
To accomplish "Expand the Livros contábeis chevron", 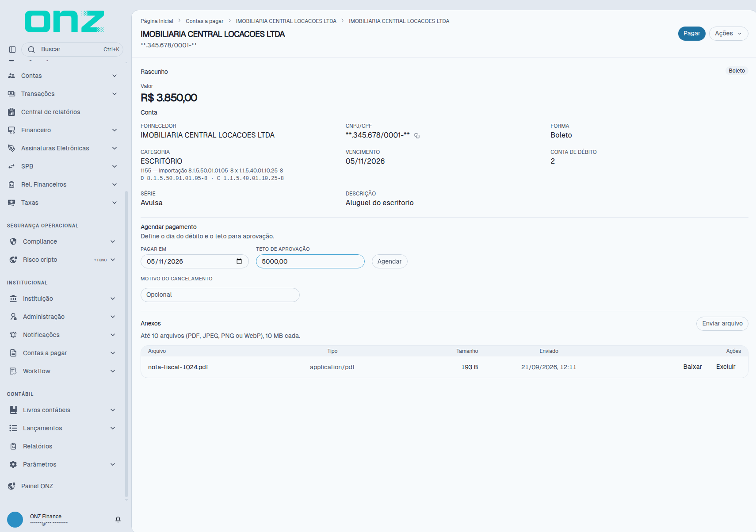I will 113,410.
